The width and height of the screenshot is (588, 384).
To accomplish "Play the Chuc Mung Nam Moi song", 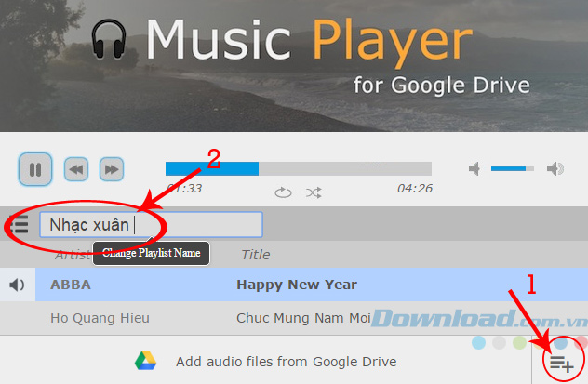I will (303, 318).
